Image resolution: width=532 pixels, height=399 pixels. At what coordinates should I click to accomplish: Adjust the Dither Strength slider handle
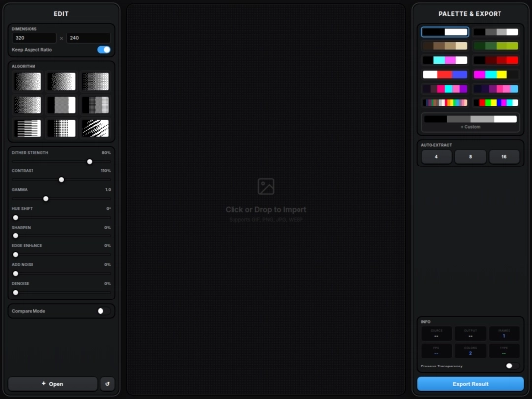(90, 162)
